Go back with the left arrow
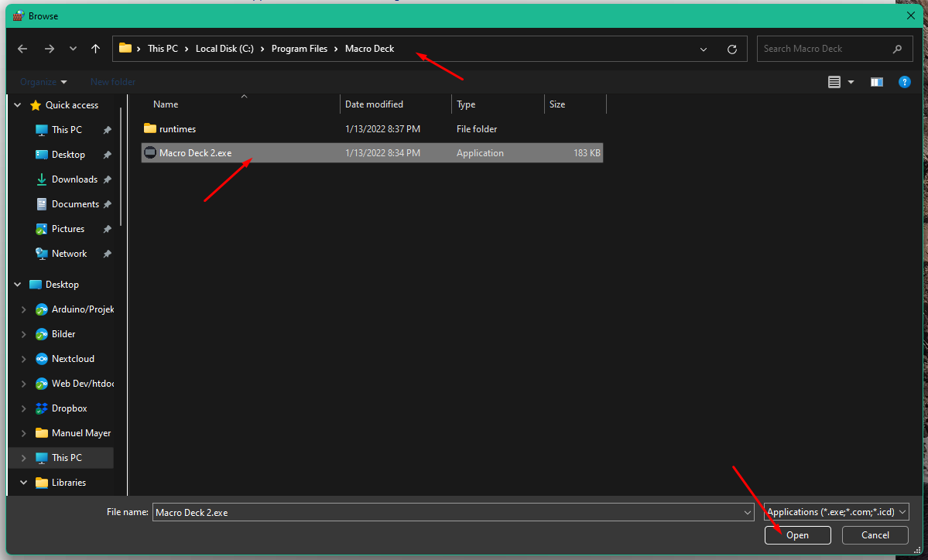 pyautogui.click(x=22, y=49)
